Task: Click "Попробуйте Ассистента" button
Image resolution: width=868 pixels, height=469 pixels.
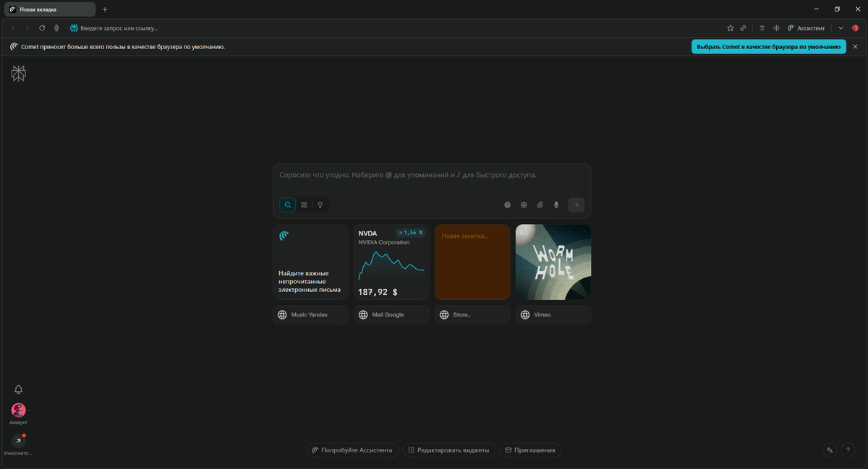Action: tap(352, 450)
